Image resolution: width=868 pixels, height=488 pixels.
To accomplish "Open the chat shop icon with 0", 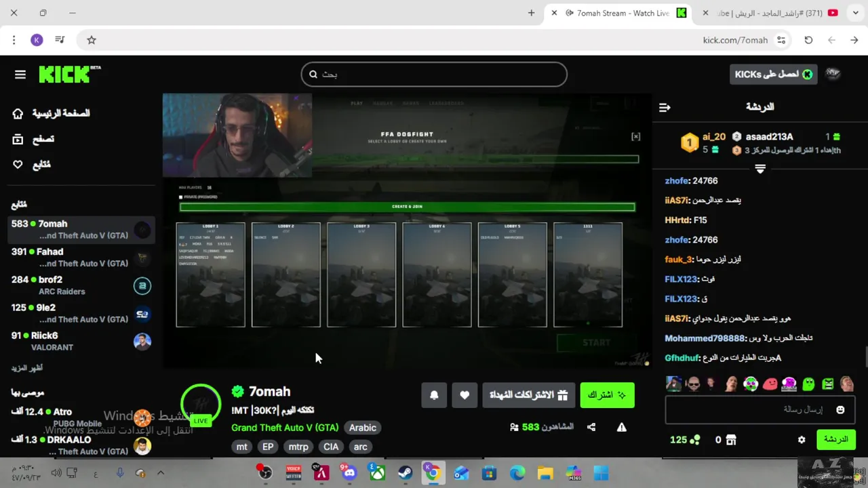I will [726, 440].
